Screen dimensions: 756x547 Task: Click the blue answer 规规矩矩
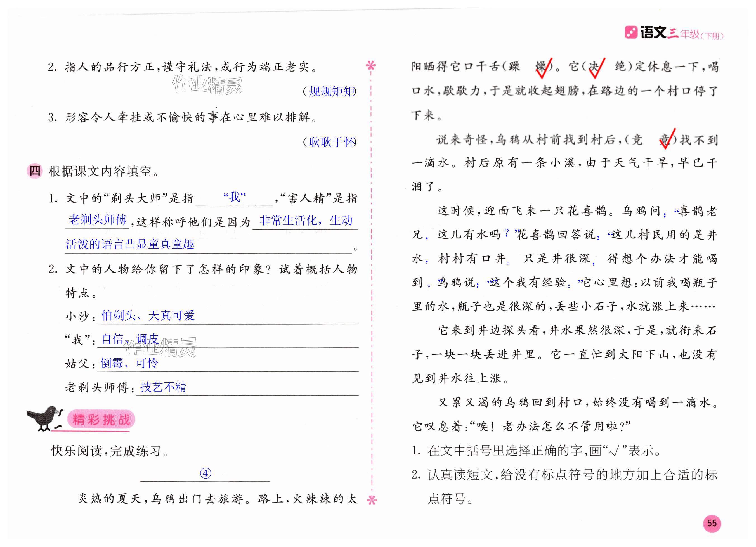[x=331, y=91]
